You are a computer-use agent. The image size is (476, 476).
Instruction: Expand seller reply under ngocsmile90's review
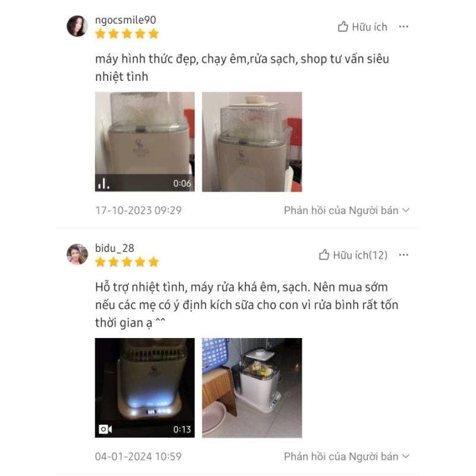click(x=347, y=211)
